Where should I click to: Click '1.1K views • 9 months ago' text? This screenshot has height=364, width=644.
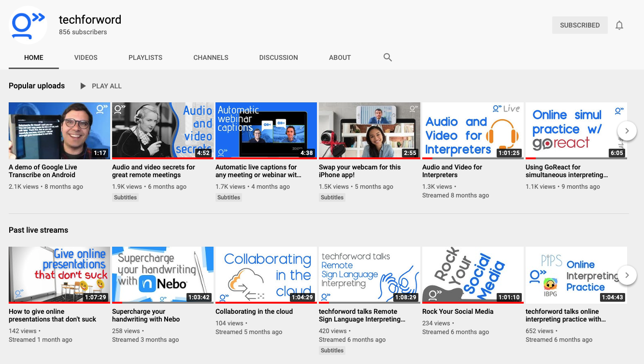pos(563,187)
